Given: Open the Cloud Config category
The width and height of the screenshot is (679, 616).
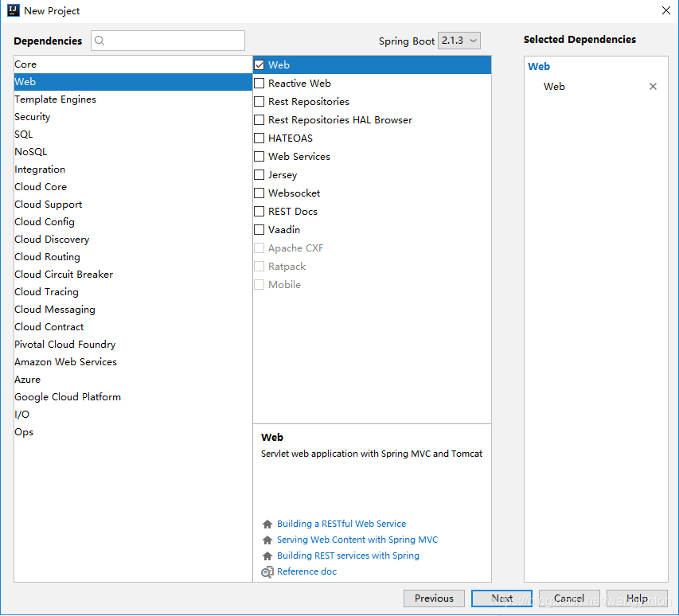Looking at the screenshot, I should 133,221.
